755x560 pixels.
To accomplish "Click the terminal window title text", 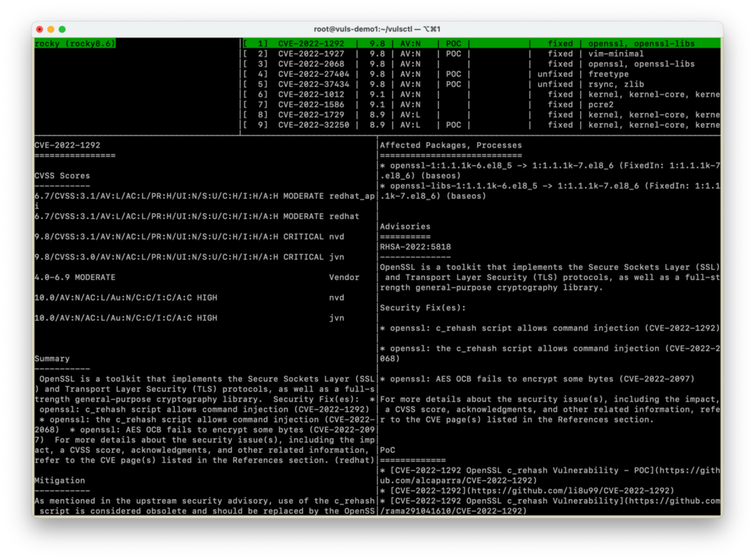I will tap(377, 29).
